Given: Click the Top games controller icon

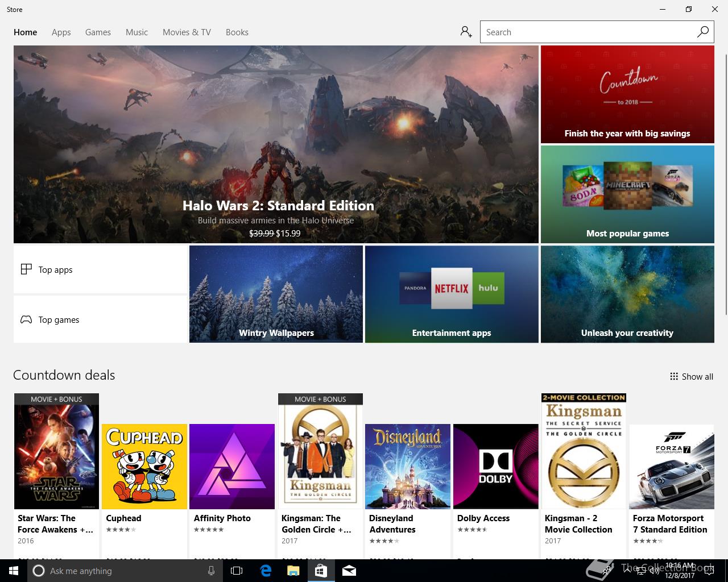Looking at the screenshot, I should tap(26, 319).
